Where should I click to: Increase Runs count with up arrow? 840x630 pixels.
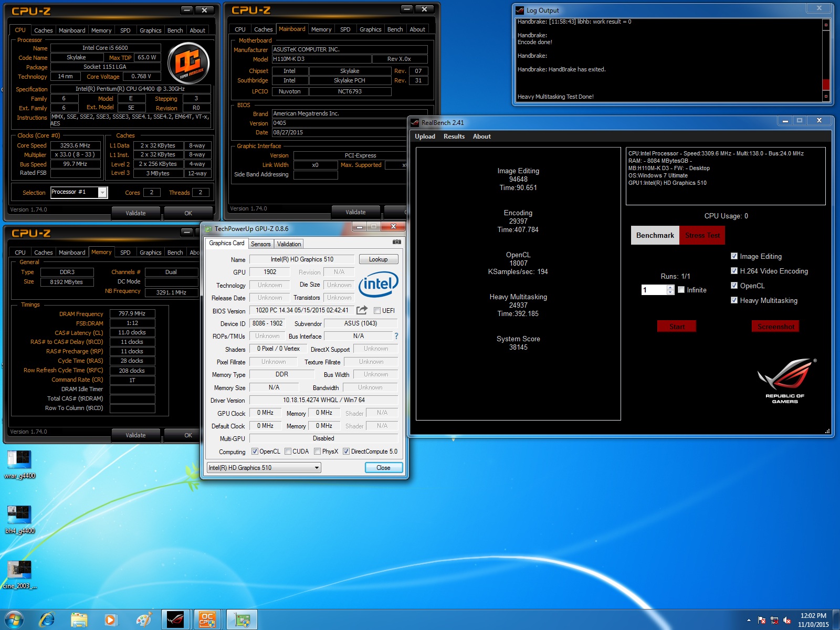670,287
